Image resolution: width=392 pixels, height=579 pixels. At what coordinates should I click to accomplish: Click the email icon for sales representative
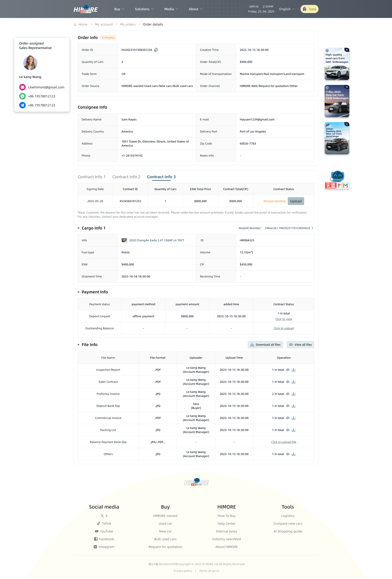[22, 87]
